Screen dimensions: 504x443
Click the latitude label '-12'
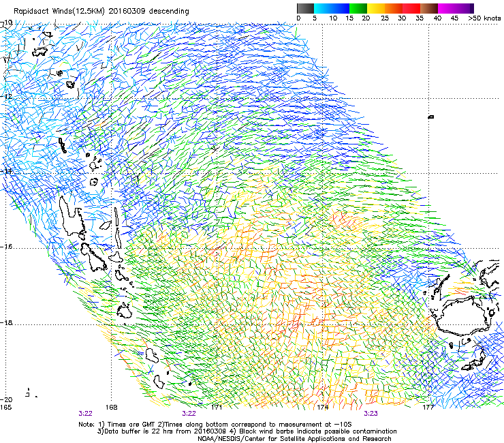pos(7,96)
